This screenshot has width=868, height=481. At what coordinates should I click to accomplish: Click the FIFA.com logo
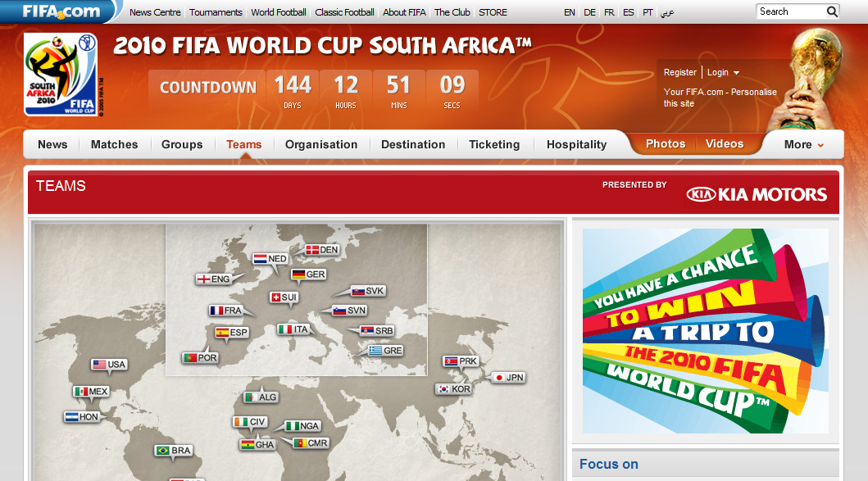pos(61,11)
